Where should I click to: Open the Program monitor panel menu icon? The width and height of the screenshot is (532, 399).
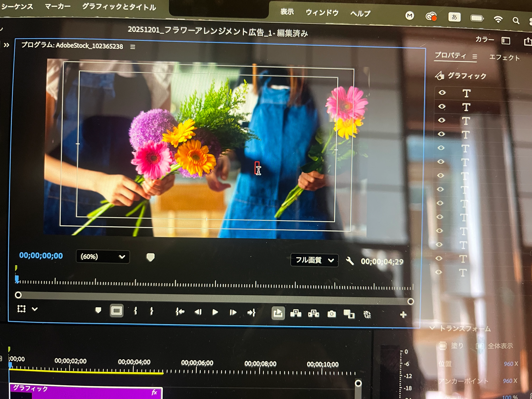pos(133,47)
